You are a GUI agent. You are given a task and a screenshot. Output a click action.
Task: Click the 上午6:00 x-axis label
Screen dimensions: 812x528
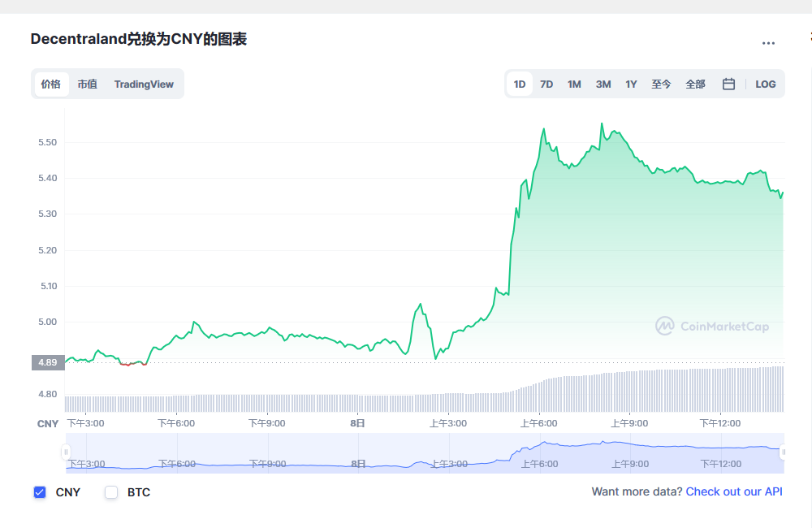(x=539, y=423)
